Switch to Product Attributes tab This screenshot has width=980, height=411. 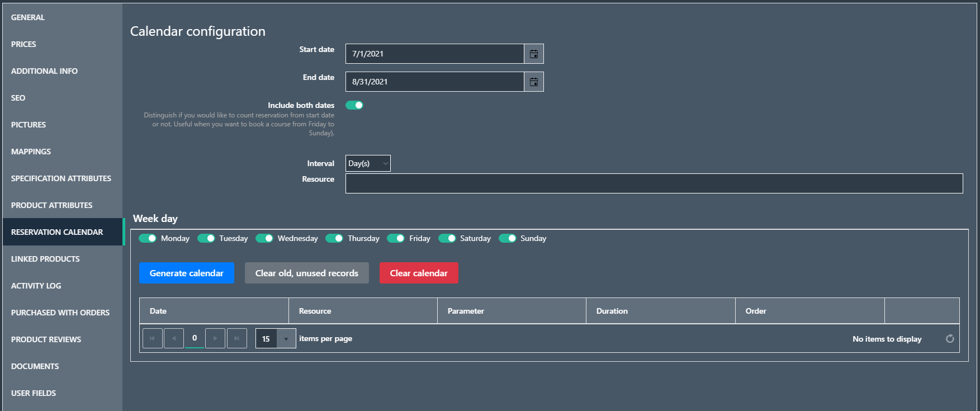point(63,205)
